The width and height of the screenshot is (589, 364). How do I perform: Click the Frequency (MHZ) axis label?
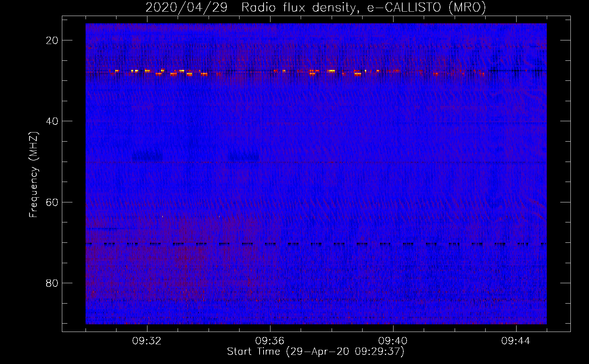(33, 175)
